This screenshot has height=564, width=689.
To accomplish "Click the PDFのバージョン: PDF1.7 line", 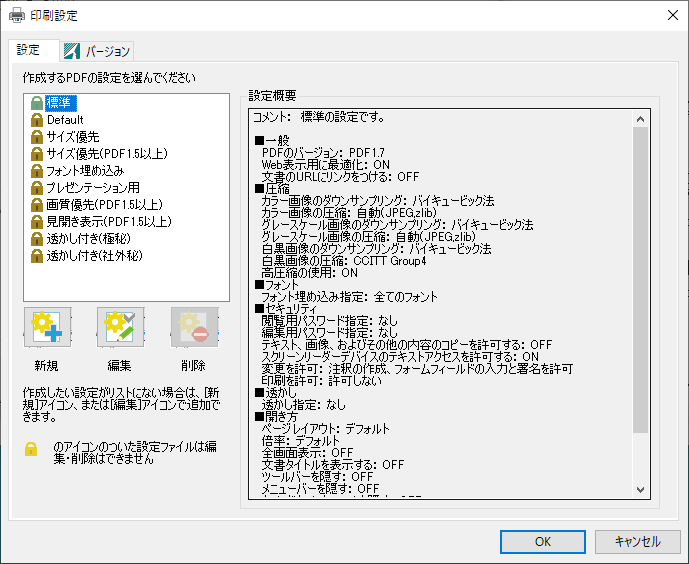I will coord(323,153).
